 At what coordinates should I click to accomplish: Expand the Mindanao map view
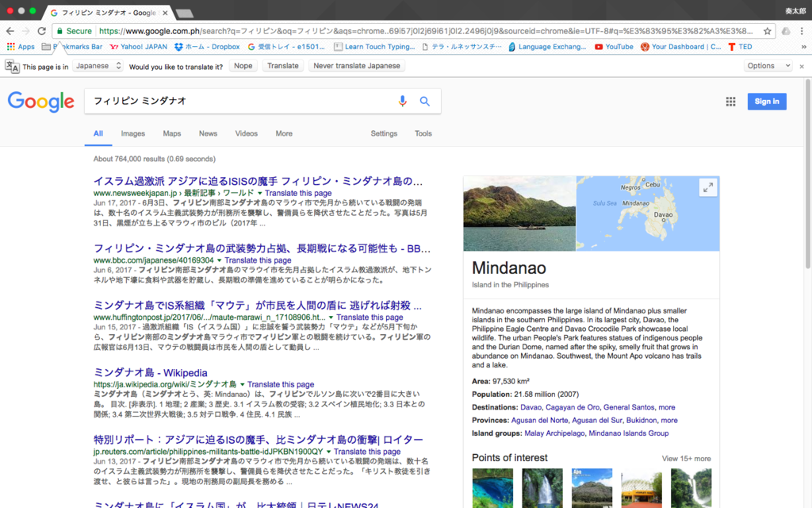coord(707,187)
